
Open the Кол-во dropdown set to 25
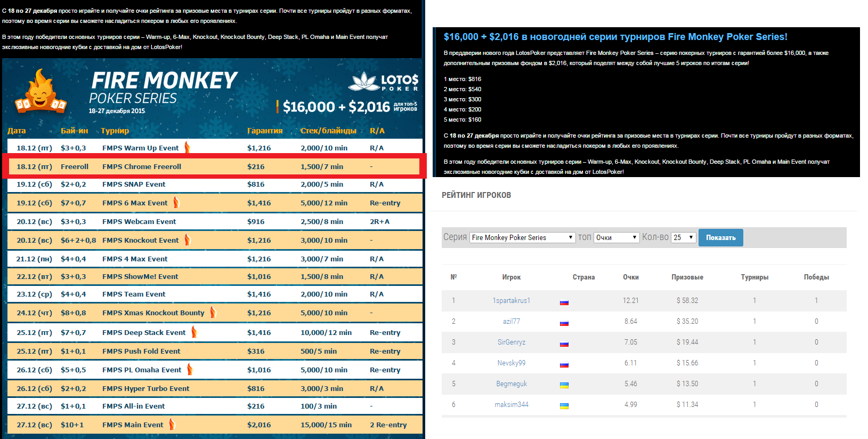point(684,237)
